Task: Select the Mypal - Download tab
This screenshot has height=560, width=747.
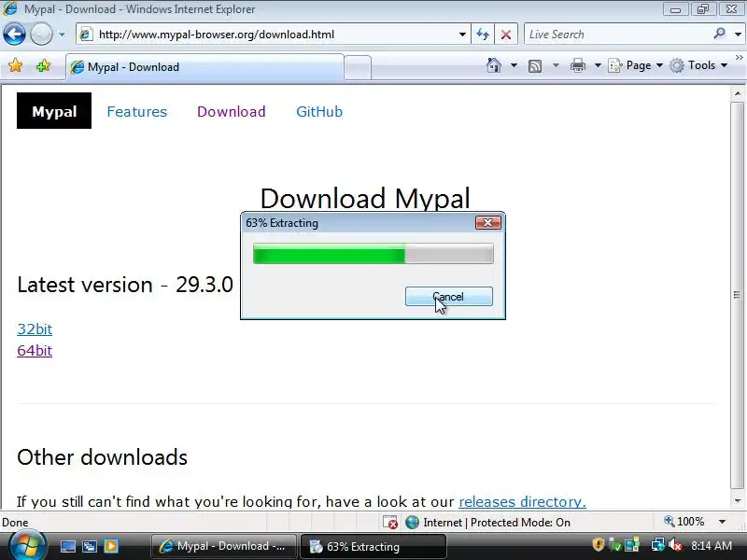Action: pyautogui.click(x=204, y=67)
